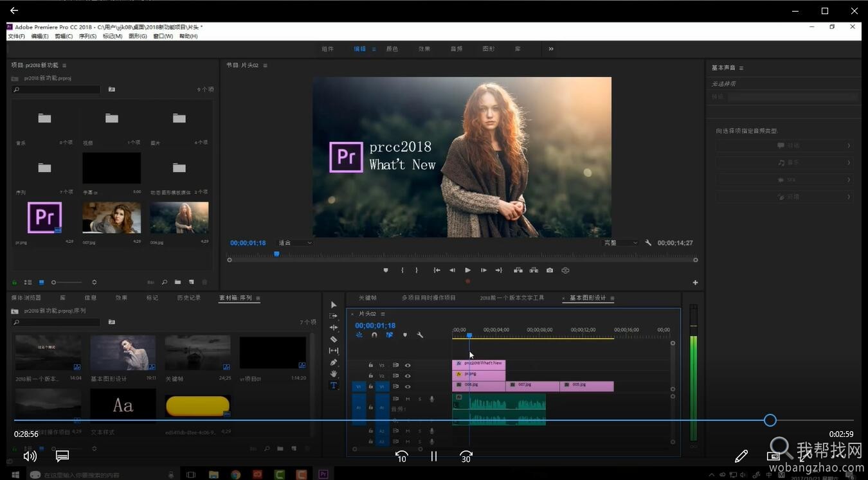Select the Pen tool
The width and height of the screenshot is (868, 480).
pos(333,362)
